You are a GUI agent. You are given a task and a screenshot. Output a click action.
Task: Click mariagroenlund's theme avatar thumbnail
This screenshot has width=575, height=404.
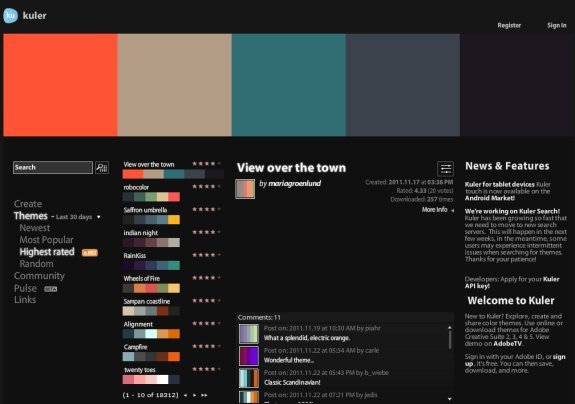pyautogui.click(x=245, y=189)
